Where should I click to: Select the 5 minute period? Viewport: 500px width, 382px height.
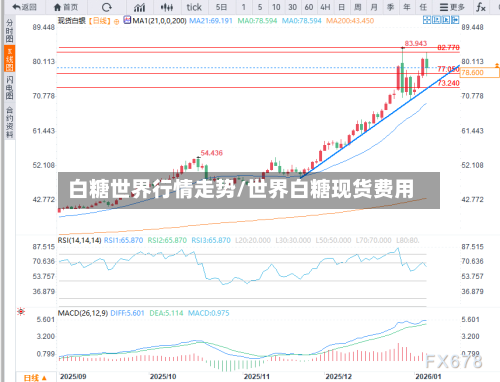260,7
